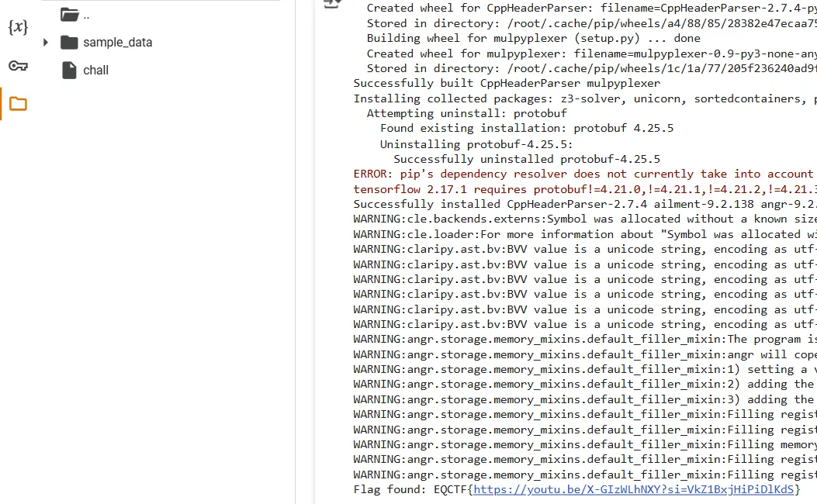
Task: Click 'Attempting uninstall: protobuf' line
Action: 467,113
